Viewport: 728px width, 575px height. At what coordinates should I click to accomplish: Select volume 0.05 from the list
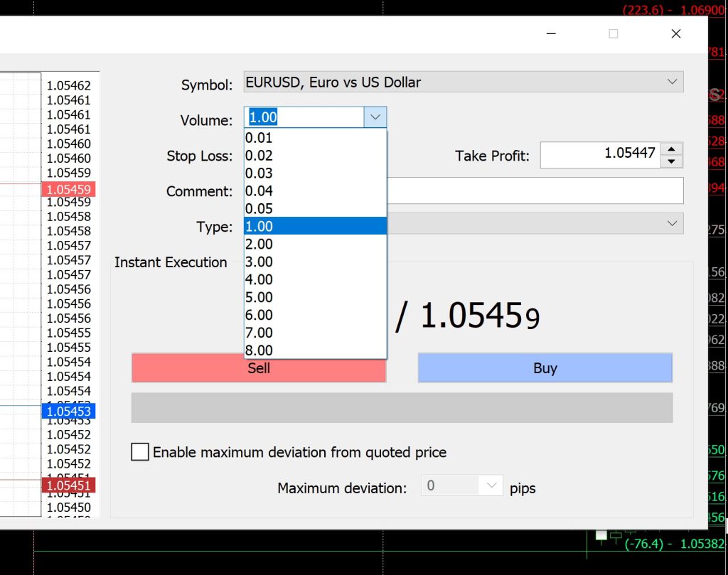click(315, 208)
